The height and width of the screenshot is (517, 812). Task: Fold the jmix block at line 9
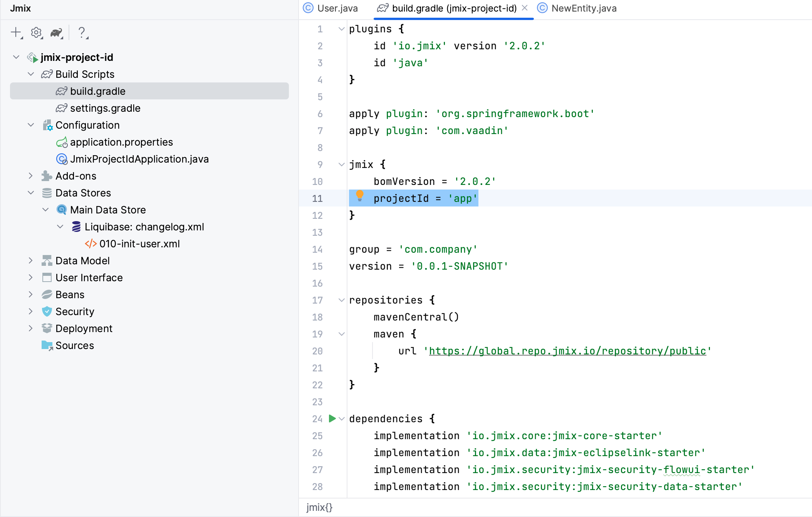tap(341, 164)
